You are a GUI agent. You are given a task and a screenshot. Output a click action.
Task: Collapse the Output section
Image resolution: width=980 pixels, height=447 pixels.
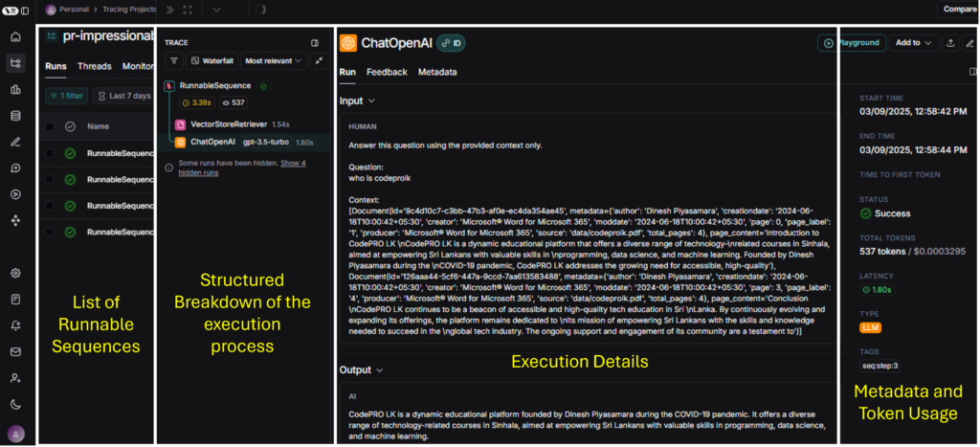[361, 370]
